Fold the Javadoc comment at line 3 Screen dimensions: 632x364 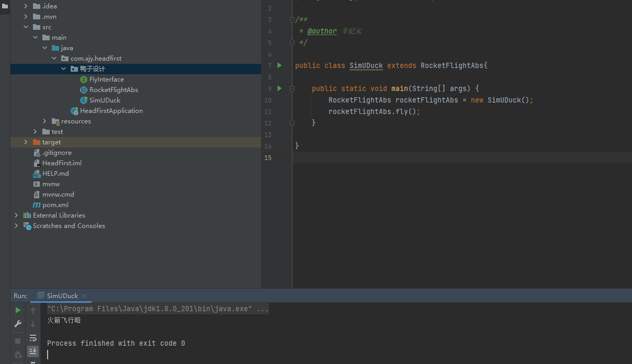(x=292, y=19)
